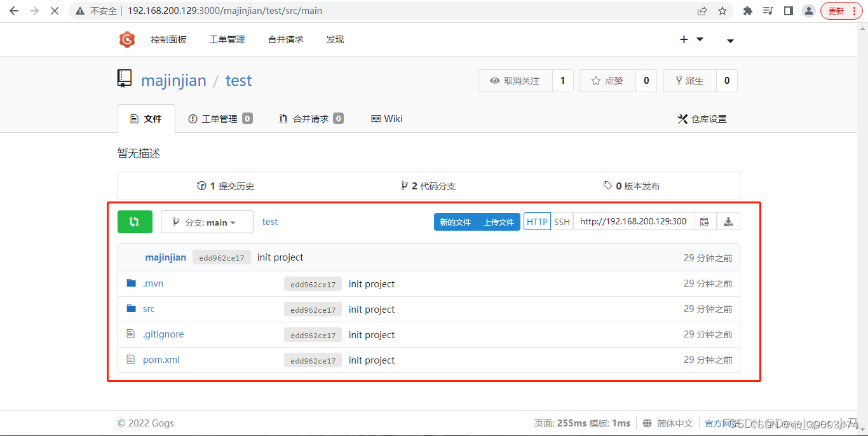Viewport: 868px width, 436px height.
Task: View the 1 提交历史 commits
Action: [x=226, y=186]
